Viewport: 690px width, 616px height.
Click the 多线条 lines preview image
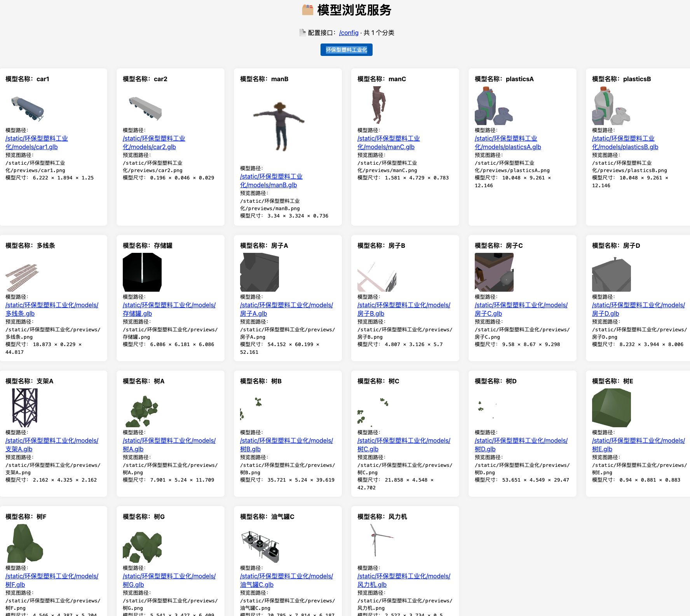23,277
